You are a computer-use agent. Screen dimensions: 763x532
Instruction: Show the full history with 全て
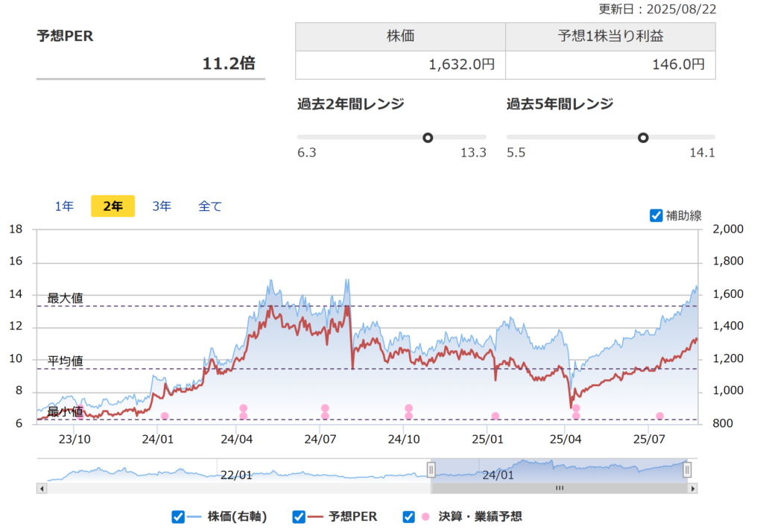click(209, 206)
